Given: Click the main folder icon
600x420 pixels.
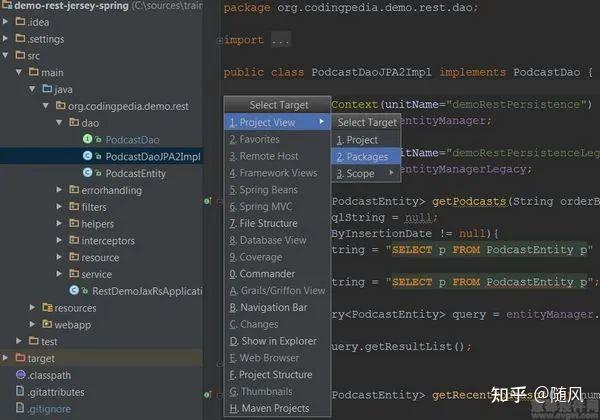Looking at the screenshot, I should pos(34,72).
